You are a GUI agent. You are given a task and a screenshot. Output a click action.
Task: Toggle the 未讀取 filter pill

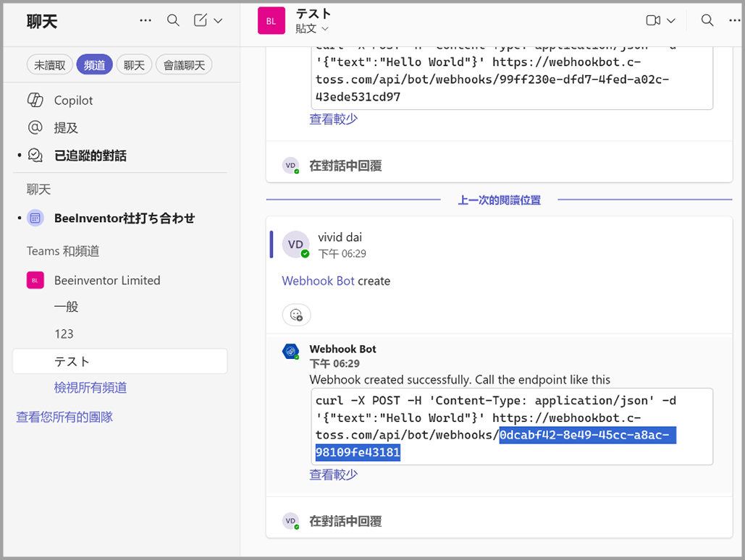point(50,65)
